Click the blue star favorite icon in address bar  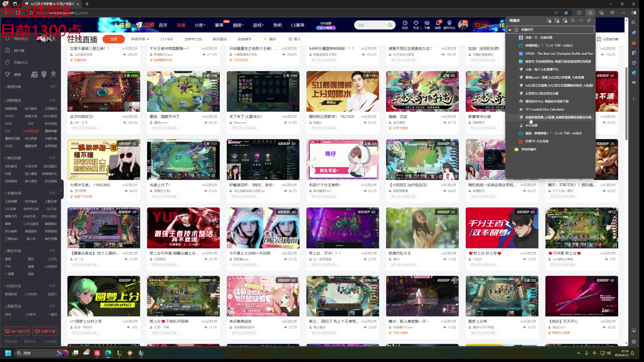(x=566, y=13)
